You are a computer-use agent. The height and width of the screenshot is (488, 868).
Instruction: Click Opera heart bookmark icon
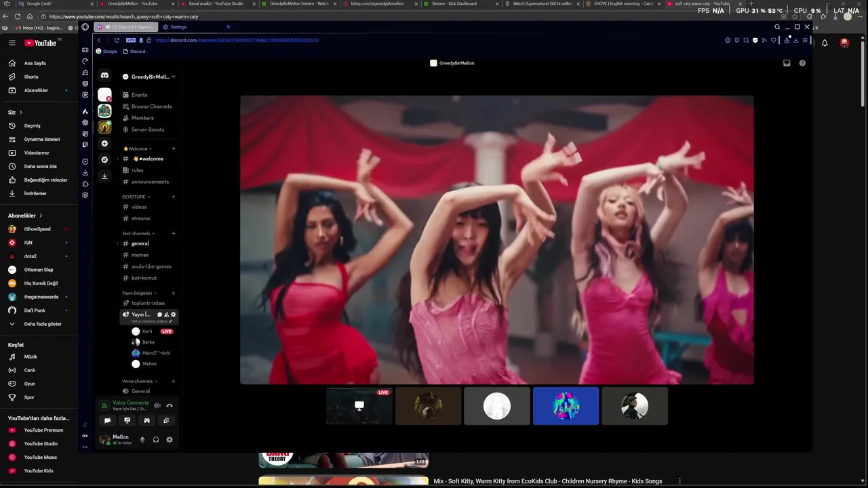point(773,40)
